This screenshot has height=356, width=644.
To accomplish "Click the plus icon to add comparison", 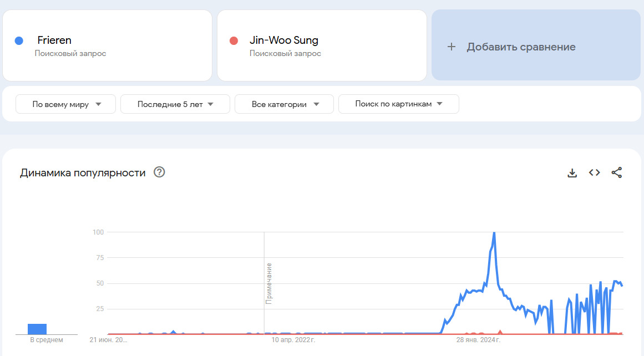I will [x=452, y=47].
